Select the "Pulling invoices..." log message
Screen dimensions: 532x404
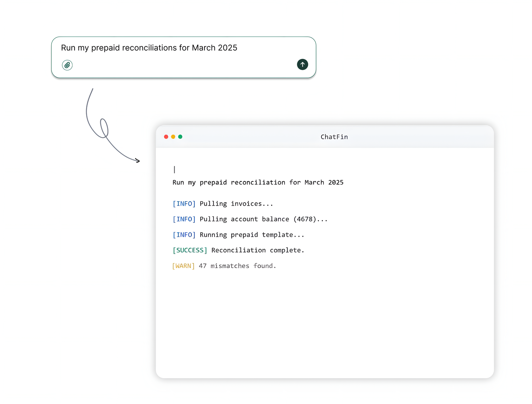[x=236, y=204]
